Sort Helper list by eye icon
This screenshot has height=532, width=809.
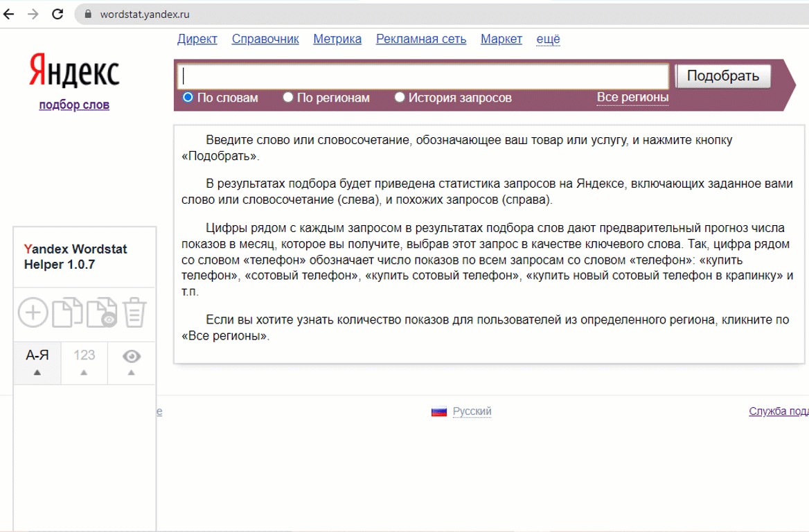[x=132, y=363]
